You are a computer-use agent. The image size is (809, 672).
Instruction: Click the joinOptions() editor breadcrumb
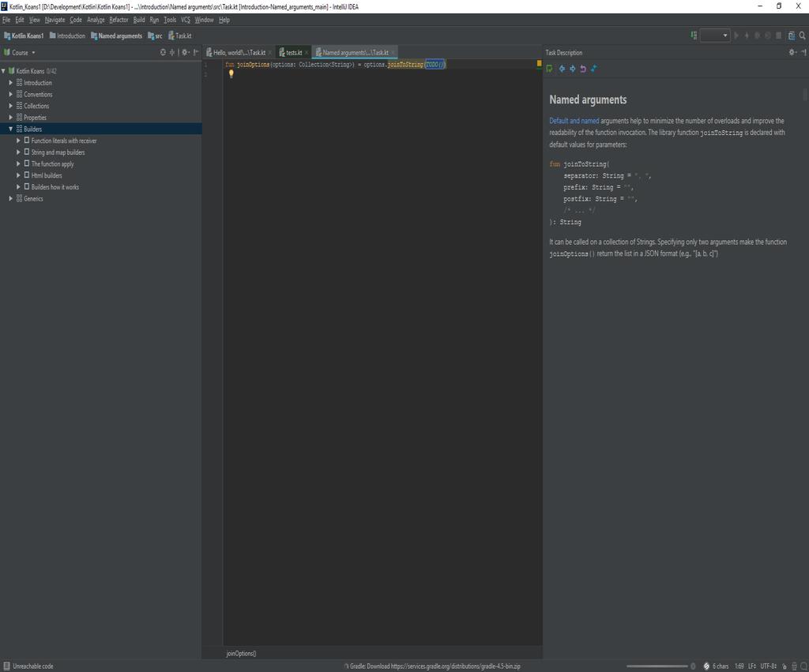[x=241, y=653]
